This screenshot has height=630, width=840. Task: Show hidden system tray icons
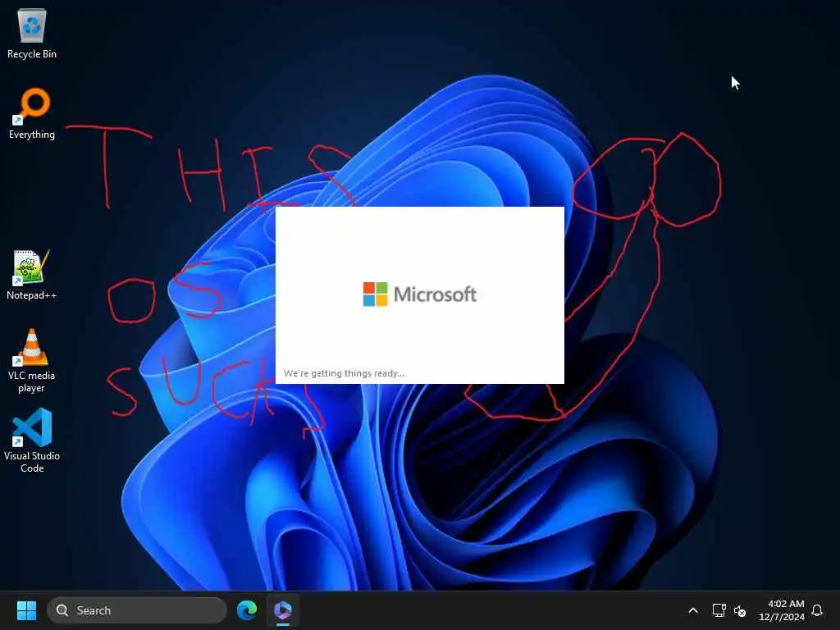tap(692, 610)
